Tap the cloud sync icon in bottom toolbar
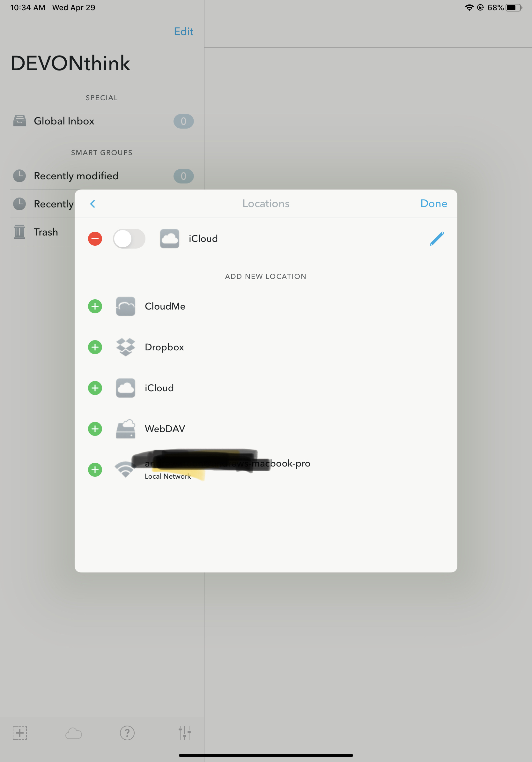The width and height of the screenshot is (532, 762). pyautogui.click(x=74, y=733)
